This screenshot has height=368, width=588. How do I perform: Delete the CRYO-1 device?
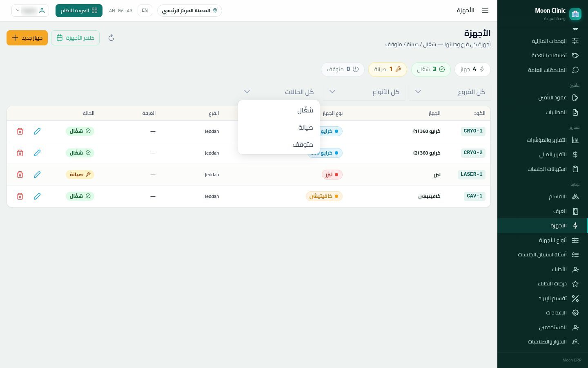pyautogui.click(x=20, y=131)
